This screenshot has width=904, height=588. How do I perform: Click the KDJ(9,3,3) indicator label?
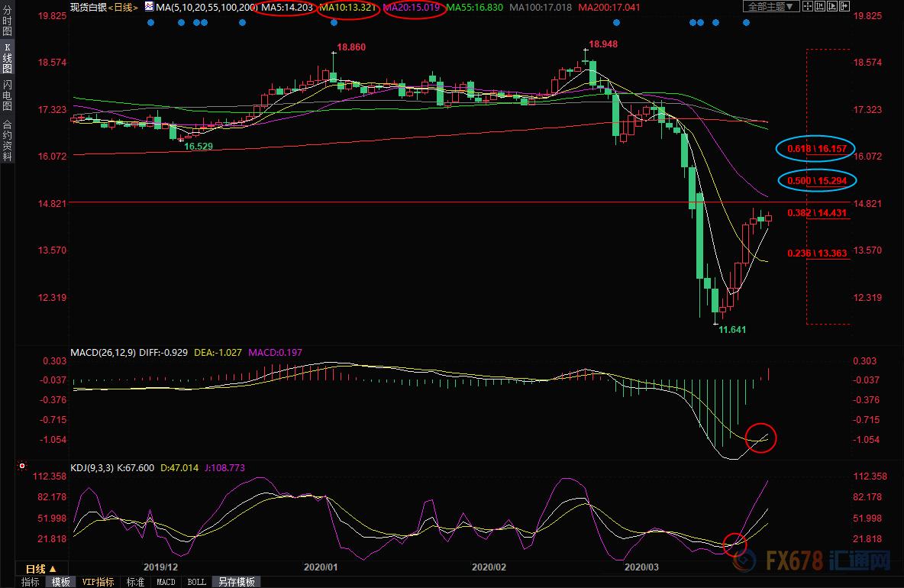click(x=92, y=467)
